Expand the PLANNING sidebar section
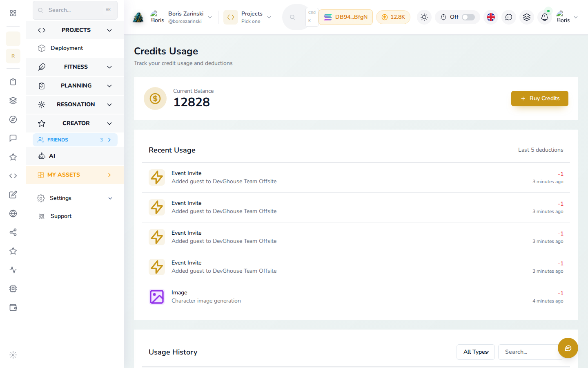This screenshot has height=368, width=588. 75,86
